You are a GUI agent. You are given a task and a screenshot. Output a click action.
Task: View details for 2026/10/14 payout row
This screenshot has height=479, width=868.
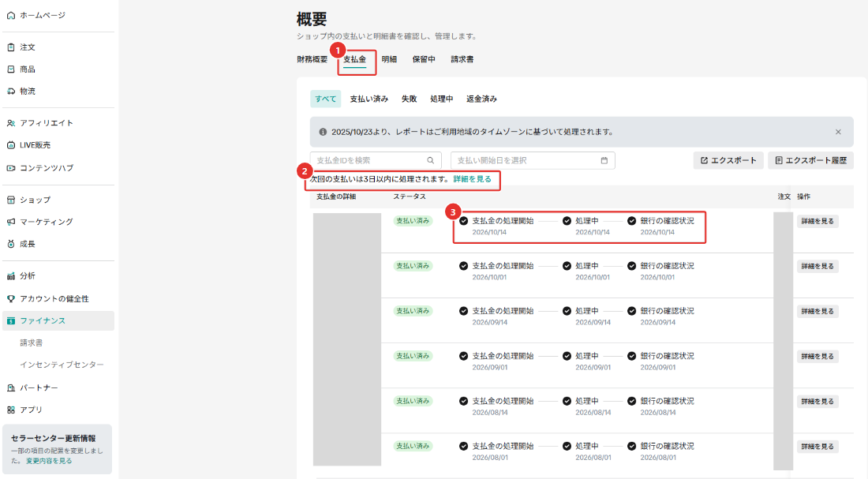click(x=817, y=221)
